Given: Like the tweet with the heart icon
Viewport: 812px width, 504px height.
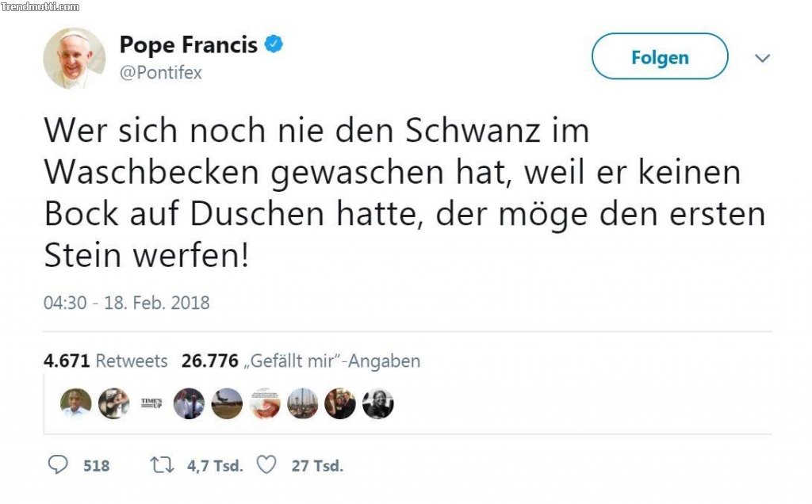Looking at the screenshot, I should (x=266, y=465).
